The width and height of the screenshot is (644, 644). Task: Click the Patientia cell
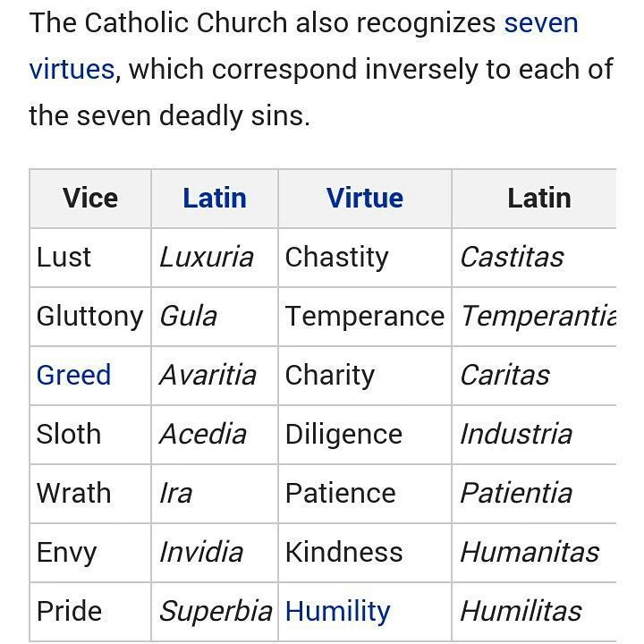point(534,494)
